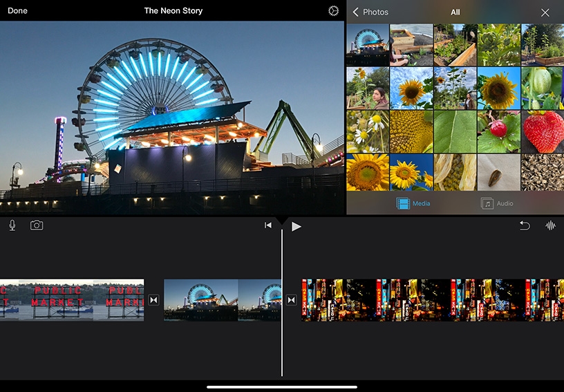Select transition between Public Market and Ferris wheel clips
Screen dimensions: 564x392
point(153,300)
